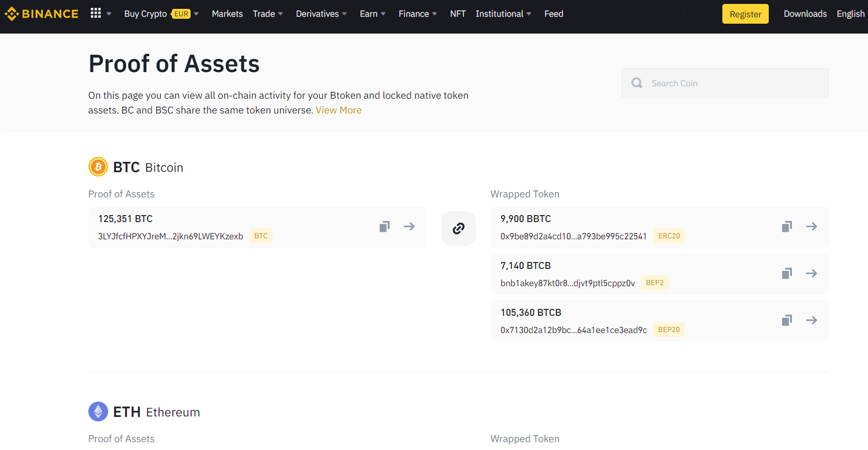Open the Finance menu
Screen dimensions: 868x450
click(x=414, y=14)
